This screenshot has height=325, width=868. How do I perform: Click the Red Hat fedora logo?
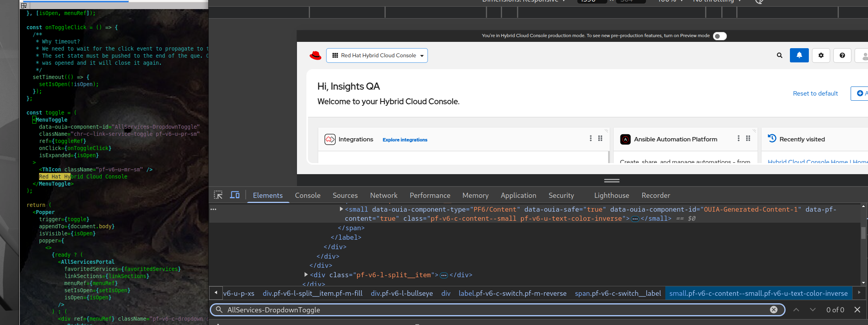coord(315,55)
